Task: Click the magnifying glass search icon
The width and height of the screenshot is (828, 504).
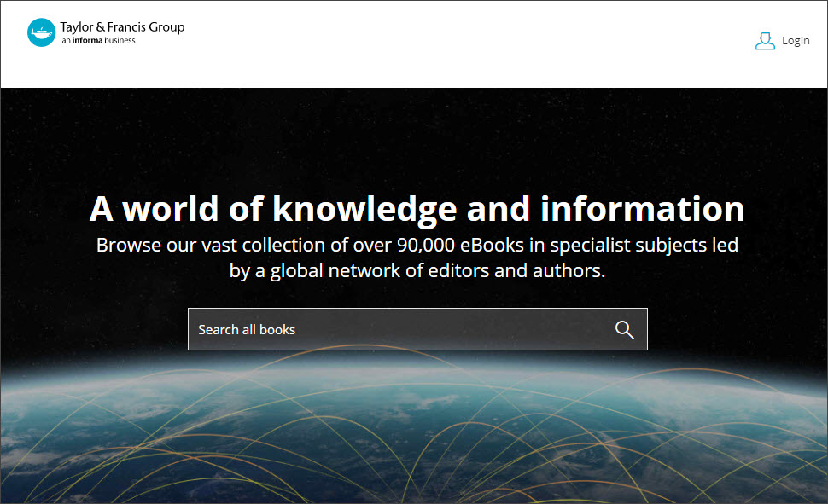Action: click(x=624, y=329)
